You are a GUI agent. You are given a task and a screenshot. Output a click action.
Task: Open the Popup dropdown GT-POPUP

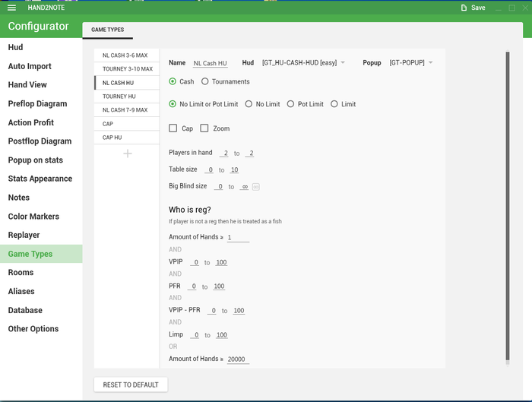(411, 63)
